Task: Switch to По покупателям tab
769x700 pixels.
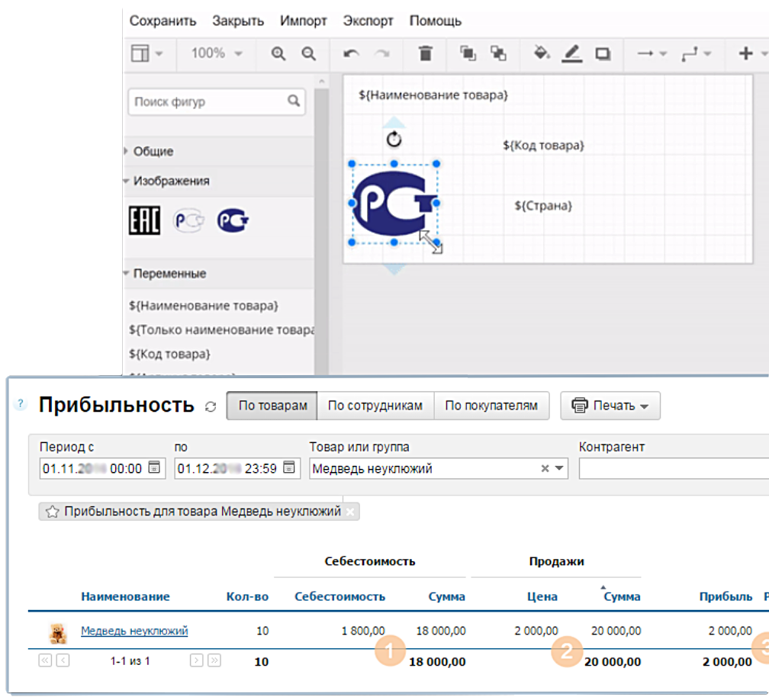Action: click(491, 406)
